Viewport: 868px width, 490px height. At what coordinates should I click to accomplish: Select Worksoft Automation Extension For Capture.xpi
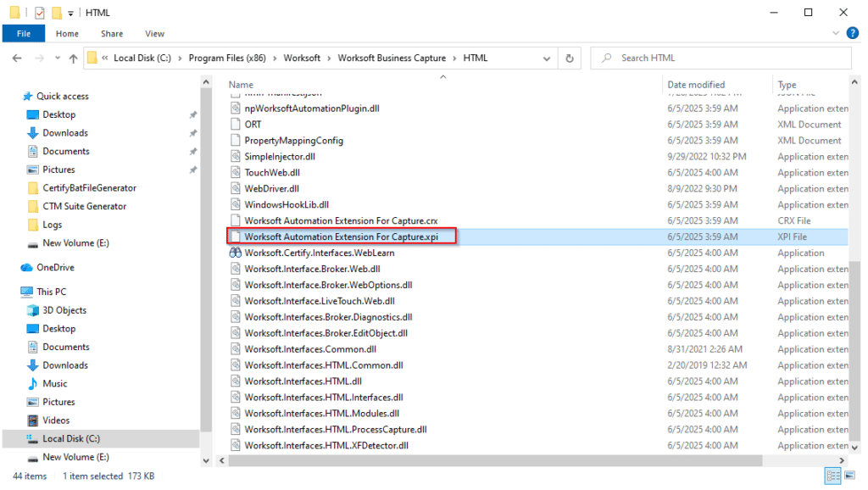[x=341, y=237]
